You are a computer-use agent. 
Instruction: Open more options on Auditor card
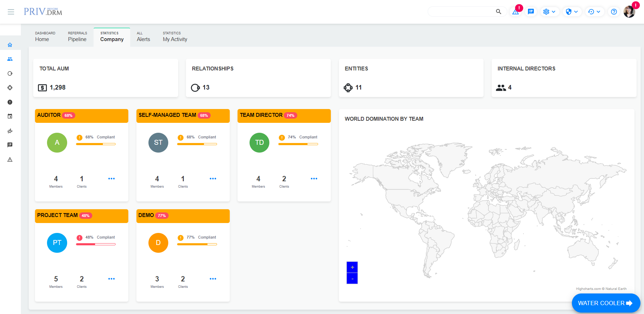111,179
